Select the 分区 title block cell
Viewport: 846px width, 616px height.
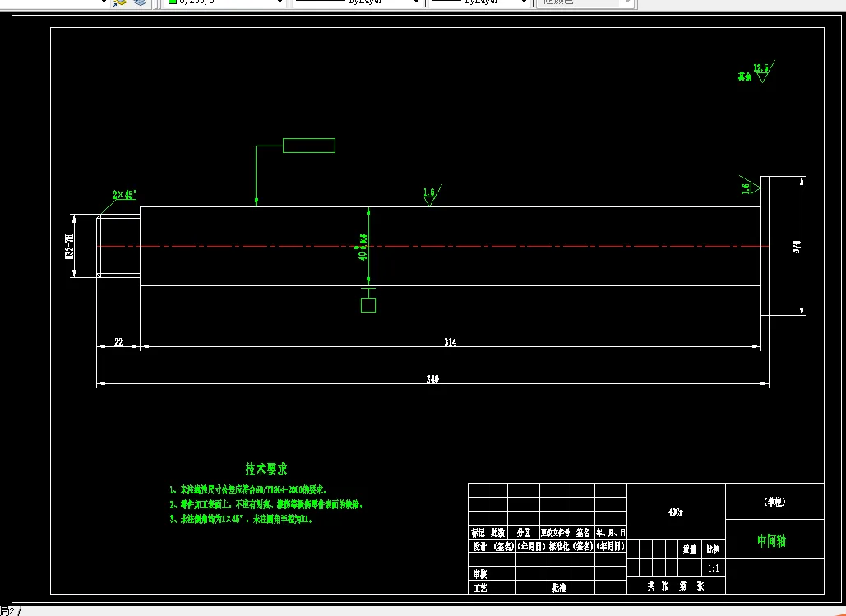coord(524,533)
